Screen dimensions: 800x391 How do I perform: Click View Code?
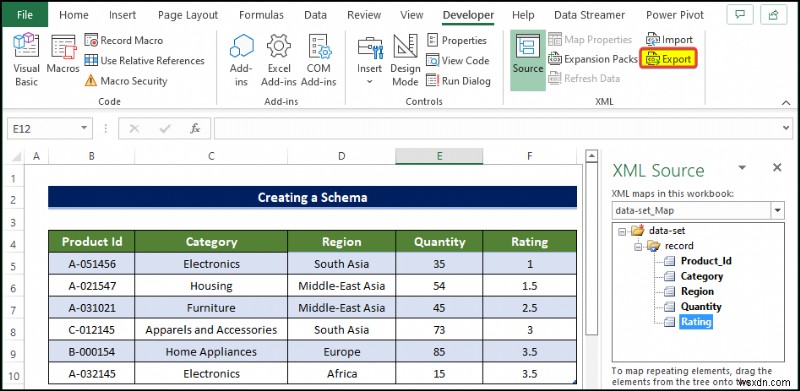458,61
